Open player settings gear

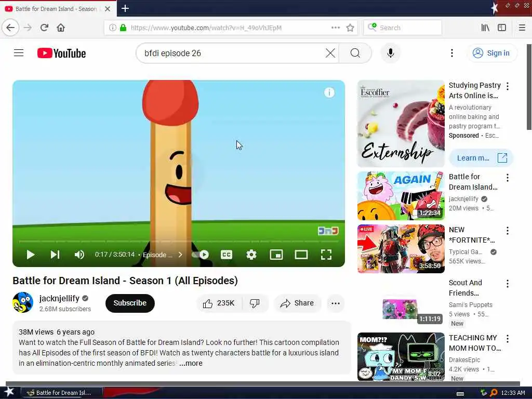point(251,255)
